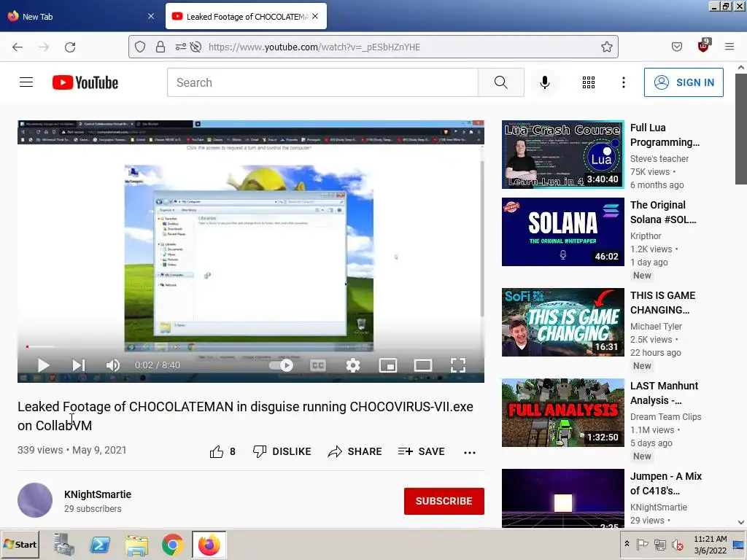Screen dimensions: 747x560
Task: Click the page vertical scrollbar thumb
Action: (741, 128)
